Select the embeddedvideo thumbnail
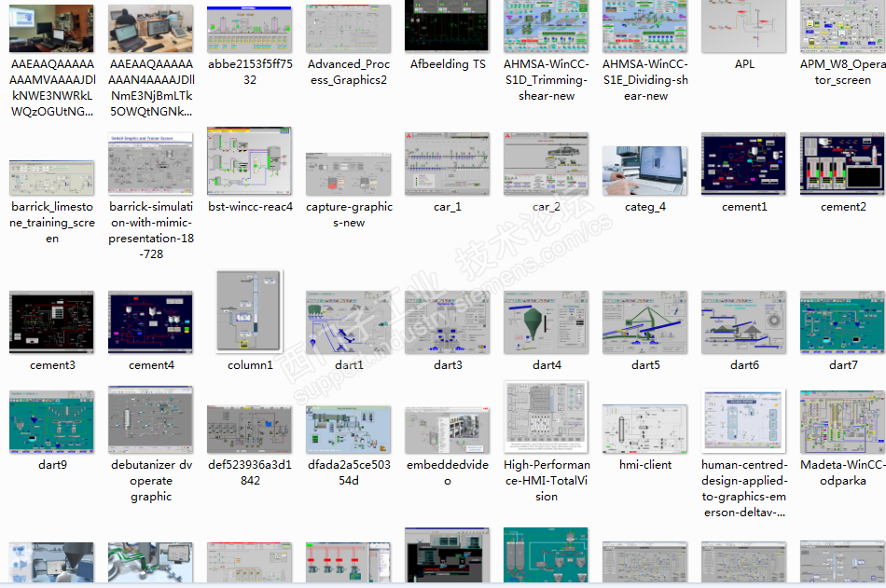The image size is (886, 588). coord(447,430)
